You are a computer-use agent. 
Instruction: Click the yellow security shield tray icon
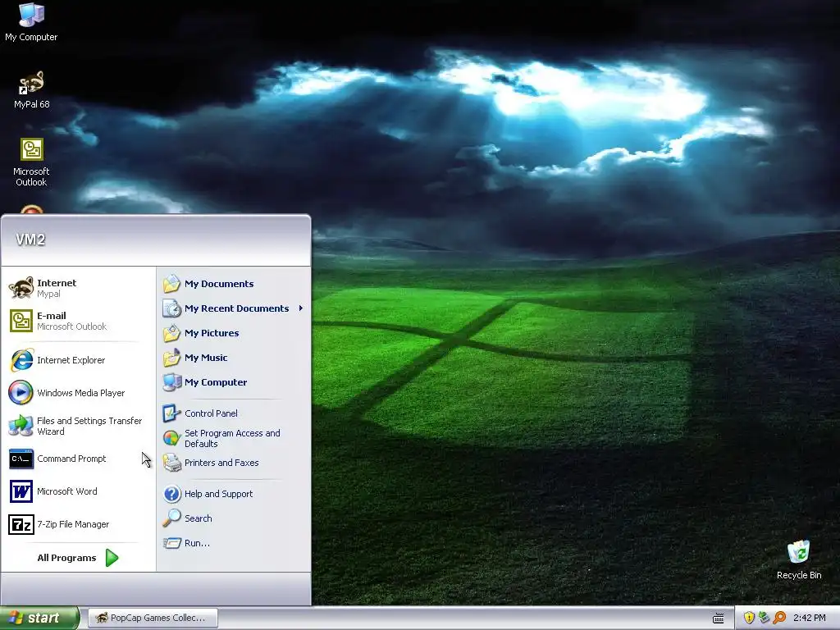point(749,618)
